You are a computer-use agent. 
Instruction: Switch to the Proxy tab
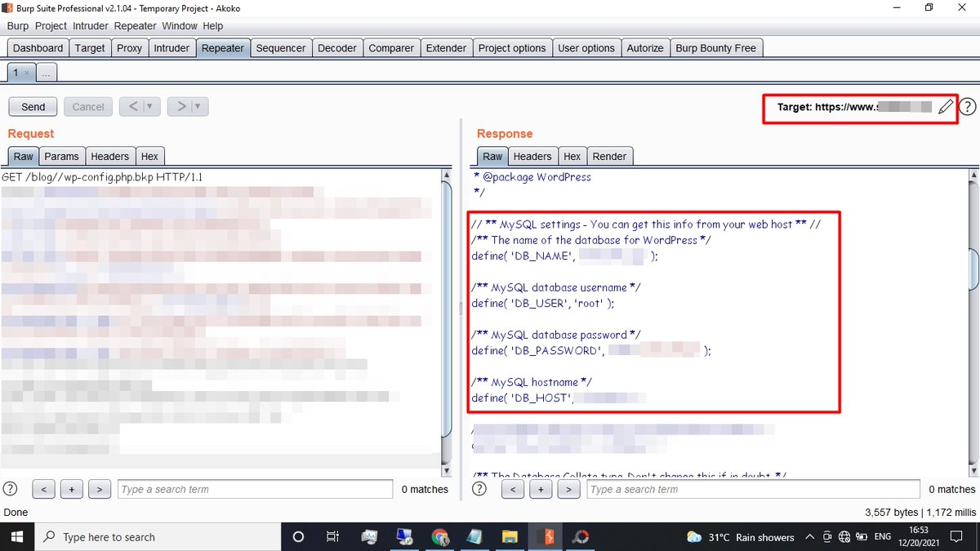point(129,48)
